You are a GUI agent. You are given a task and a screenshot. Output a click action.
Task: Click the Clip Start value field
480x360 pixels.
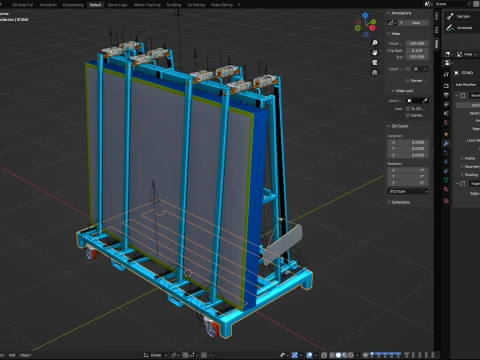[417, 50]
